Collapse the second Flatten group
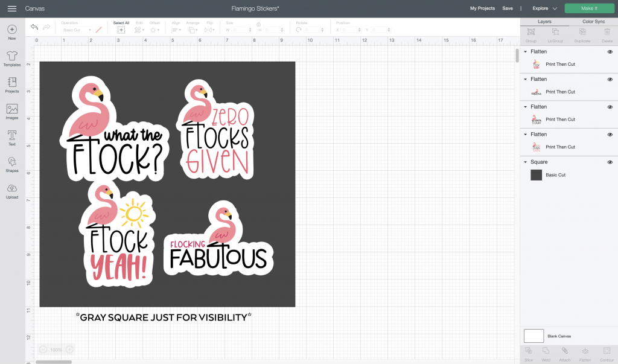 pyautogui.click(x=526, y=79)
